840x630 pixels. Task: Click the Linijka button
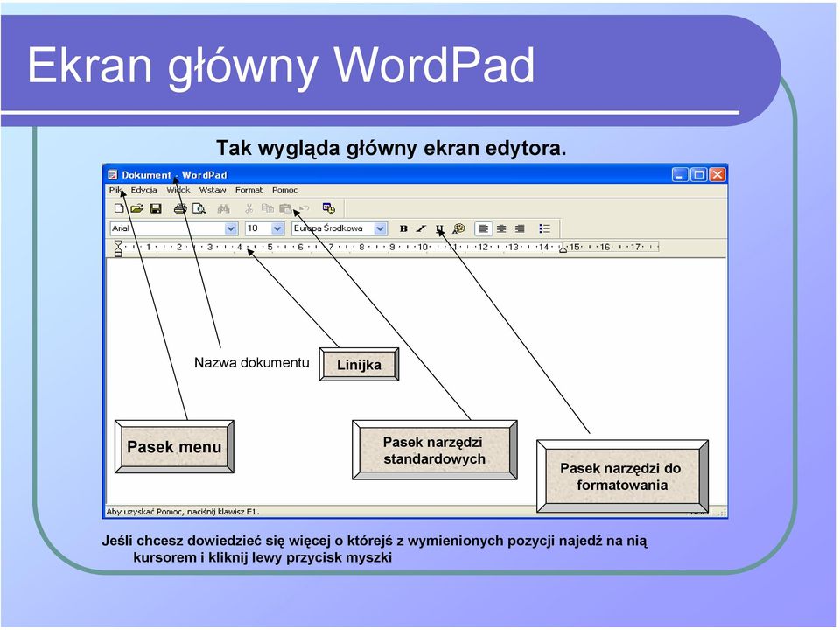[x=359, y=365]
